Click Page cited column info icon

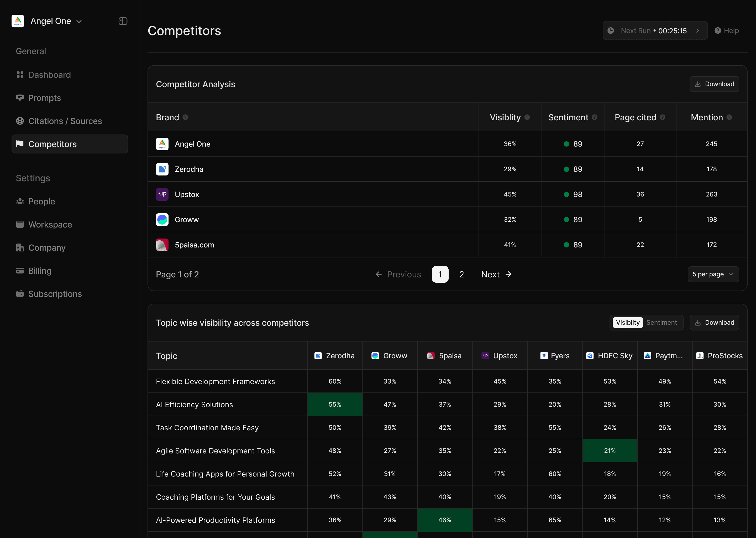coord(662,117)
